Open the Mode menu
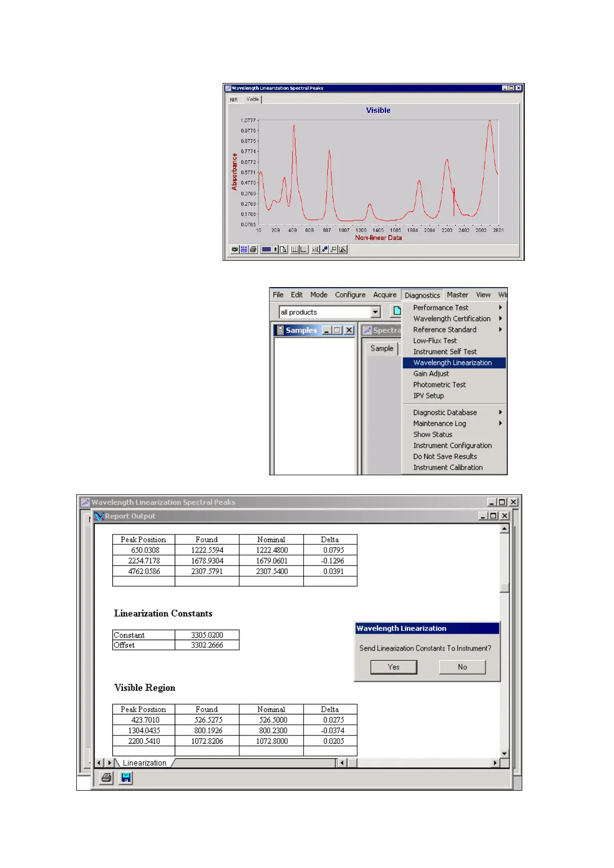The image size is (614, 868). (319, 295)
